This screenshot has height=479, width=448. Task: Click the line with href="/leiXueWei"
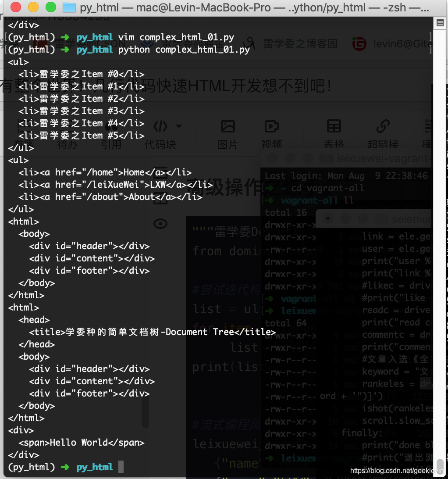coord(116,185)
